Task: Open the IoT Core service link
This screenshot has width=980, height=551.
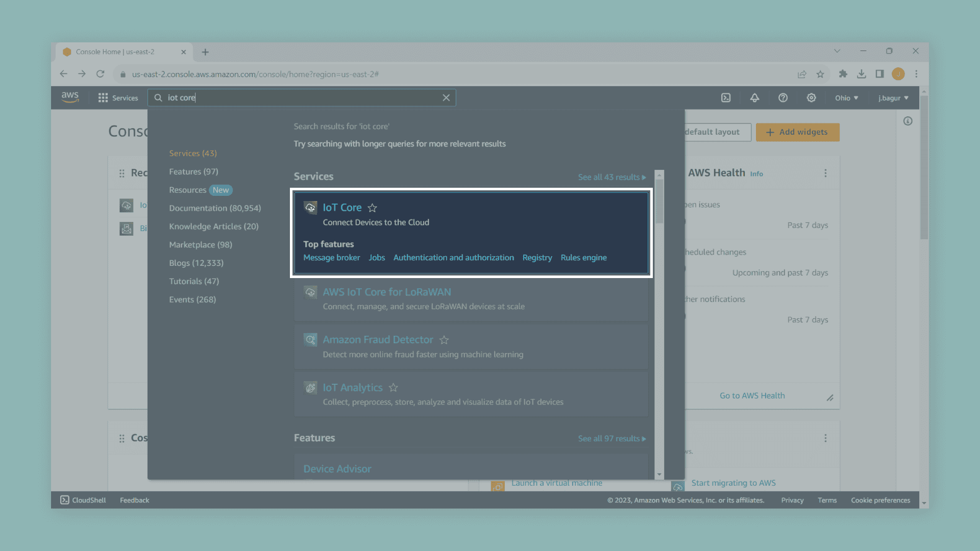Action: coord(342,208)
